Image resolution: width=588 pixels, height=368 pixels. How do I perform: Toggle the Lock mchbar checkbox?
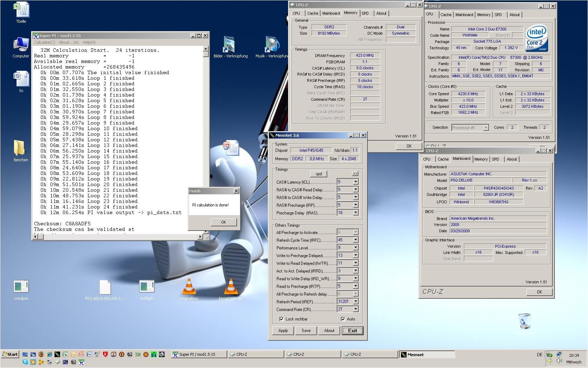281,319
